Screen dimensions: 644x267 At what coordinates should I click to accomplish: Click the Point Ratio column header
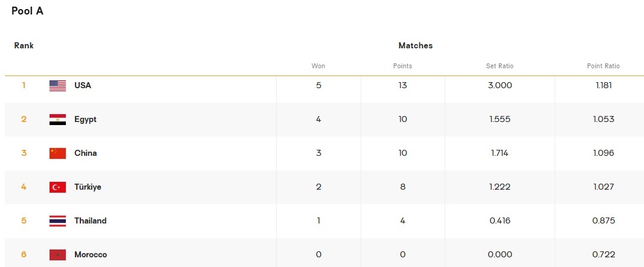tap(604, 66)
